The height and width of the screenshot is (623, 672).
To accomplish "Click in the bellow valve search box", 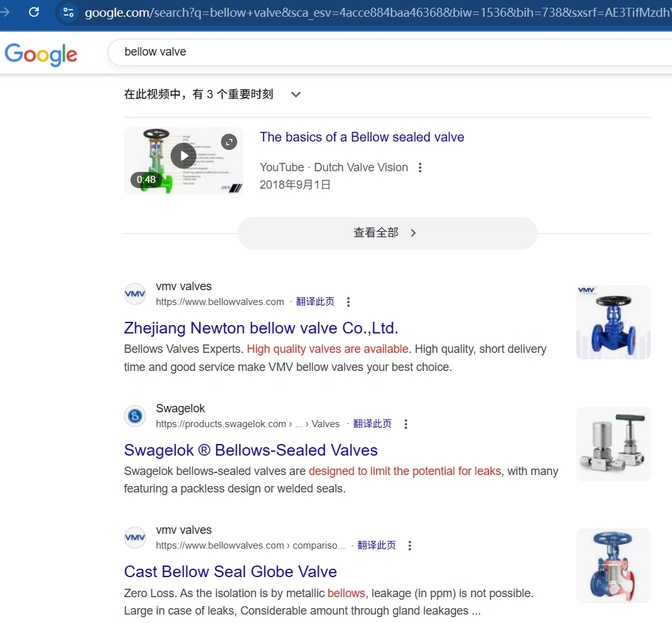I will click(388, 52).
